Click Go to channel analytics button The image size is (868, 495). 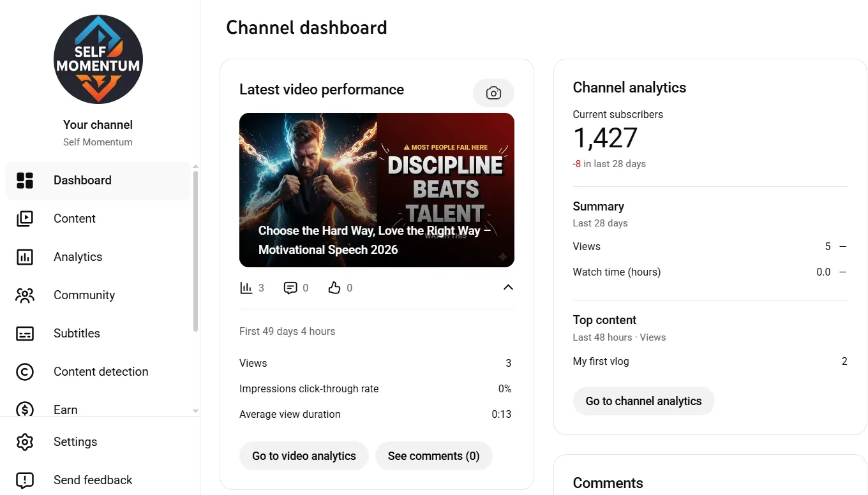643,401
